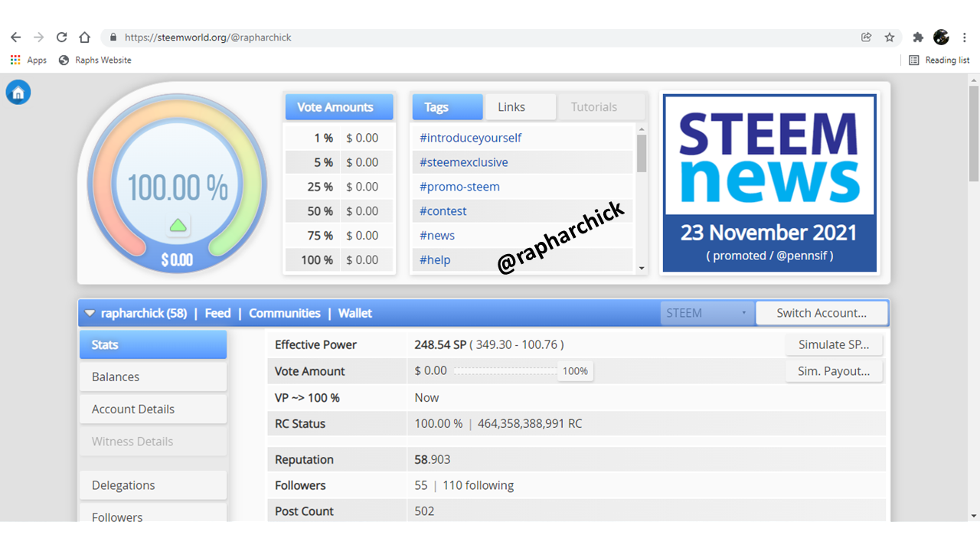This screenshot has width=980, height=551.
Task: Click the tags list scroll down arrow
Action: coord(642,268)
